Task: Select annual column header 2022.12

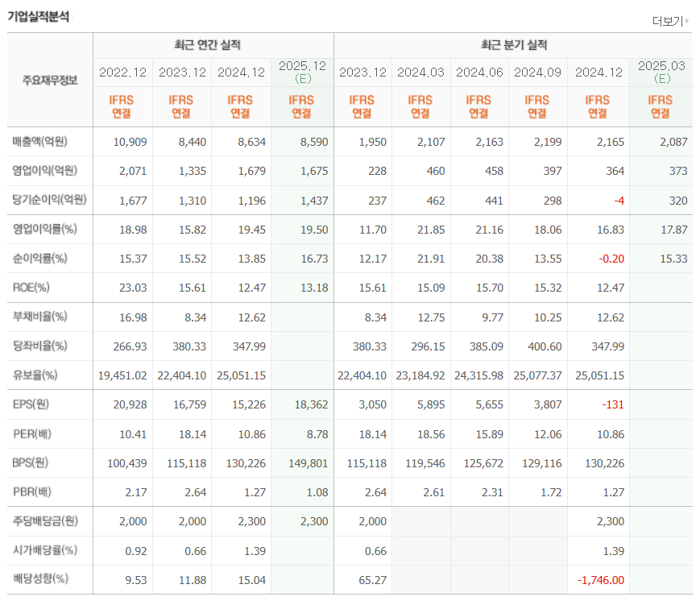Action: 122,73
